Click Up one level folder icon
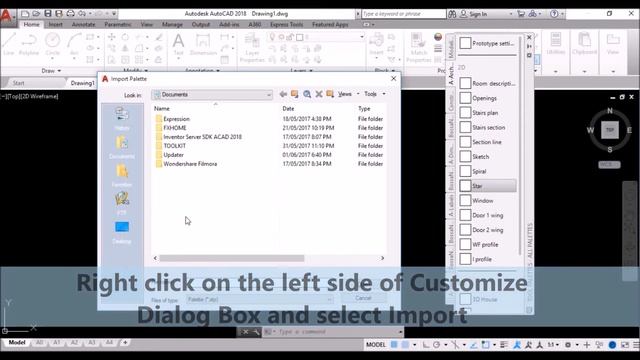Screen dimensions: 640x360 tap(294, 94)
